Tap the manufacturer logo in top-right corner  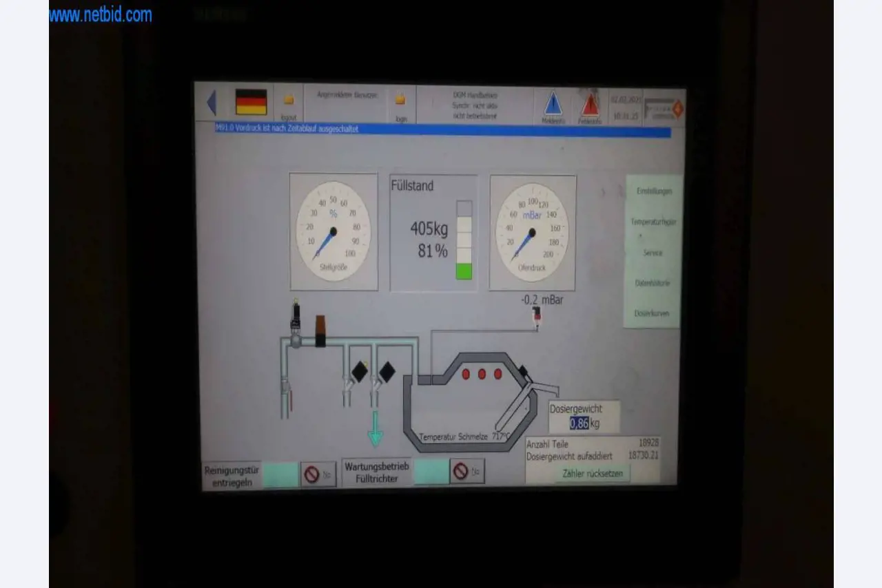(664, 109)
